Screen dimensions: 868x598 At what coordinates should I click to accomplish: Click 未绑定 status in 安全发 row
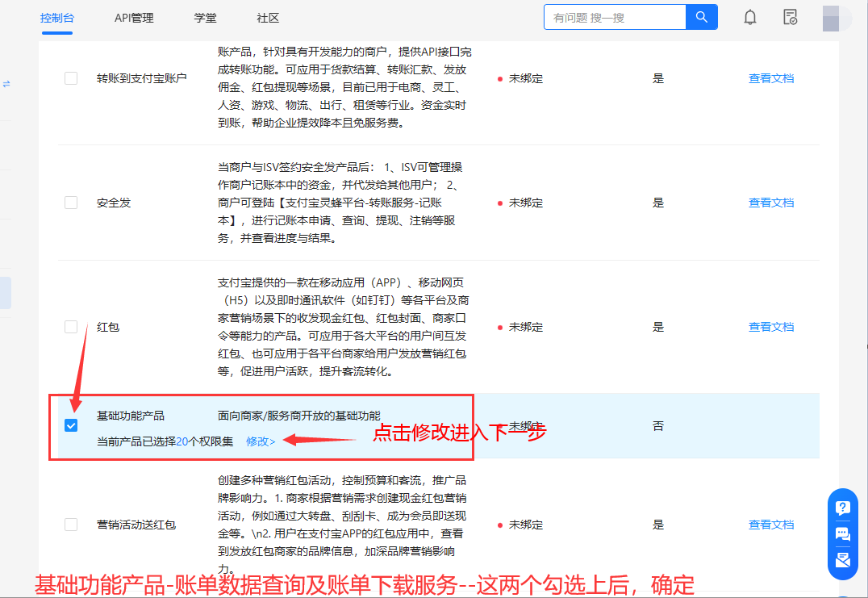pyautogui.click(x=525, y=203)
